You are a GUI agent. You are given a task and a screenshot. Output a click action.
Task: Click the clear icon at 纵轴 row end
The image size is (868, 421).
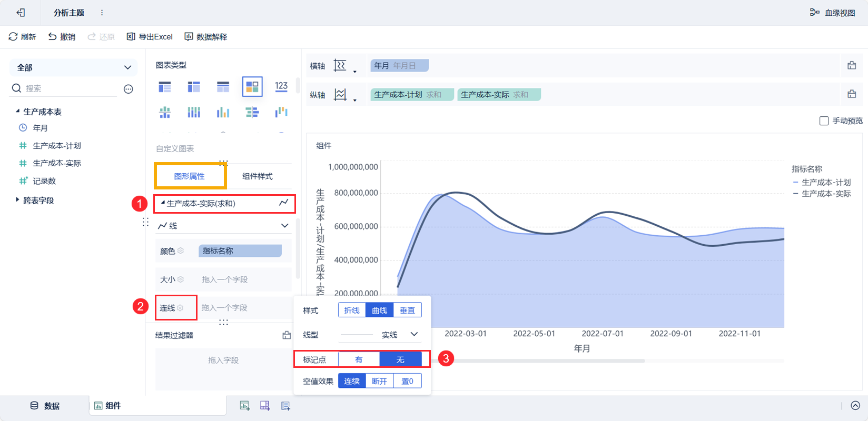[x=852, y=94]
